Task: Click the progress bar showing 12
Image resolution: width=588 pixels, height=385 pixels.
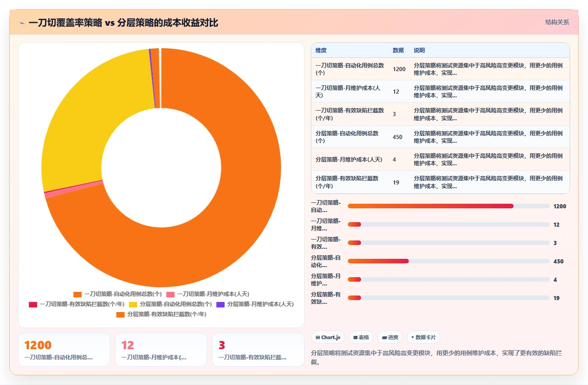Action: pyautogui.click(x=448, y=224)
